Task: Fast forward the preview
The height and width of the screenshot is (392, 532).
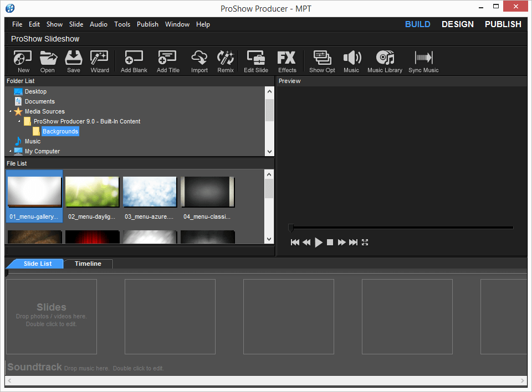Action: (342, 242)
